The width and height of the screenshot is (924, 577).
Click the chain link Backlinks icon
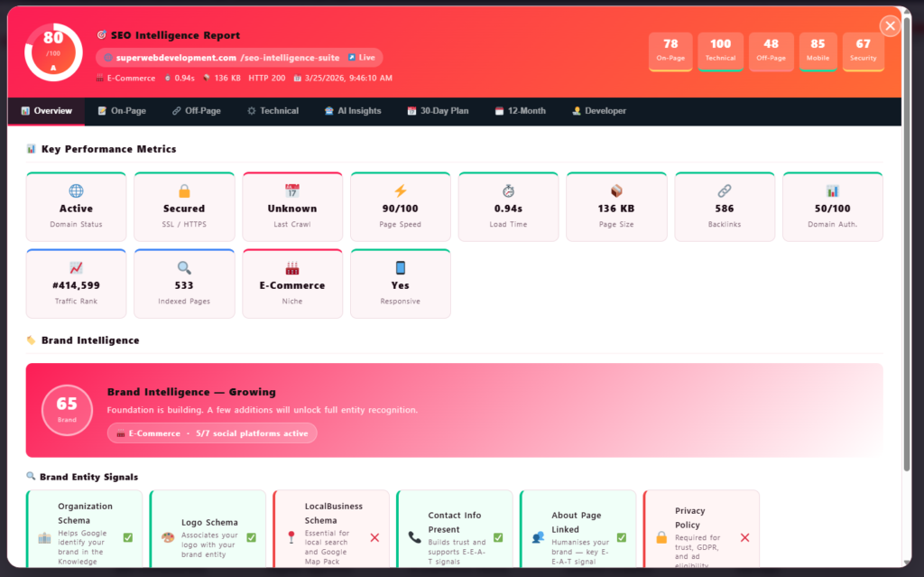pos(724,191)
